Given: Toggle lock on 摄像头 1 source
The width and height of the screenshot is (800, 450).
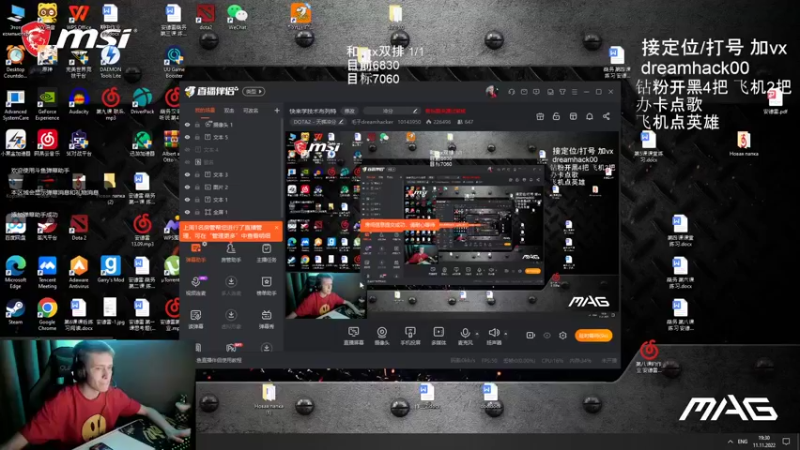Looking at the screenshot, I should click(197, 124).
